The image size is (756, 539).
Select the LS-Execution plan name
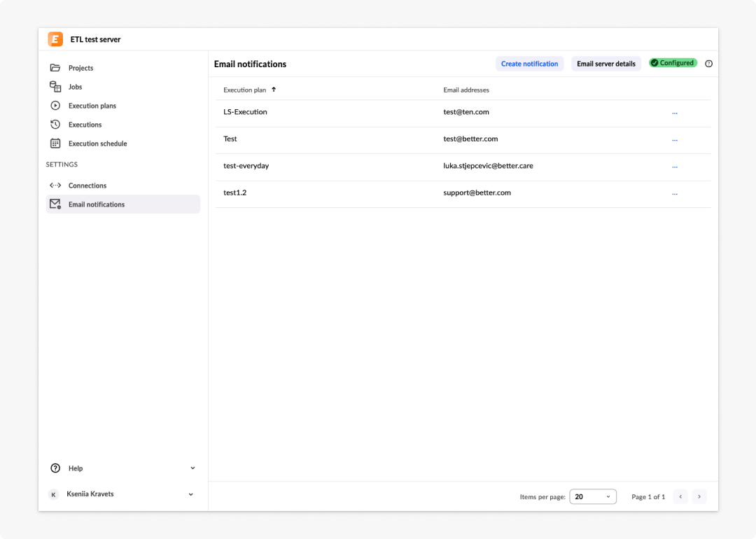[245, 112]
